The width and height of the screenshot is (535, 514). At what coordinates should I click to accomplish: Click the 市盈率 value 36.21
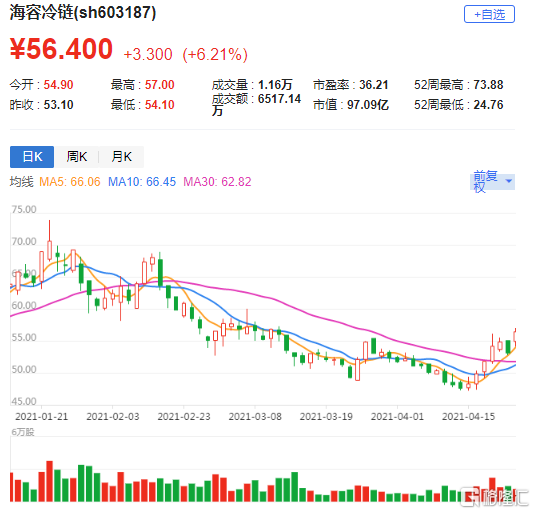point(374,85)
